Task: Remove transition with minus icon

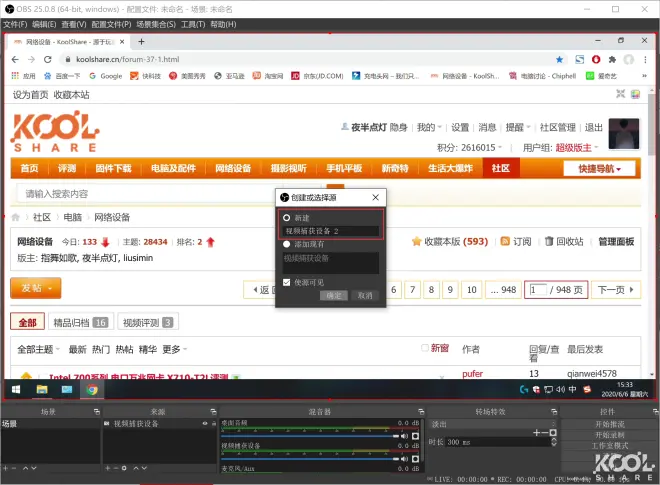Action: coord(545,432)
